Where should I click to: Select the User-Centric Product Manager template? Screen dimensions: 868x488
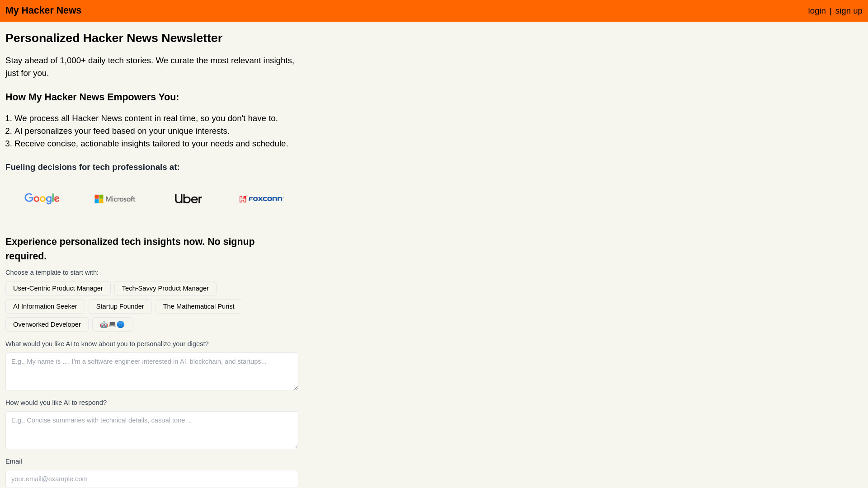58,288
